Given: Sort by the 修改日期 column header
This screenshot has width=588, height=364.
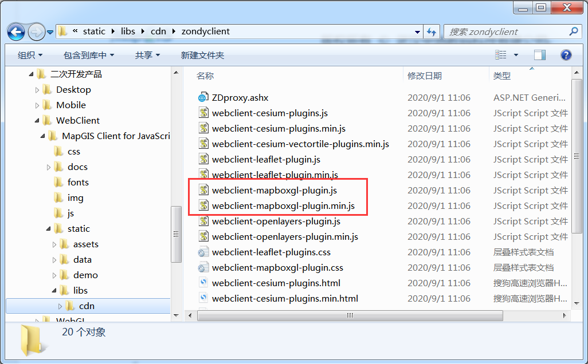Looking at the screenshot, I should tap(425, 76).
